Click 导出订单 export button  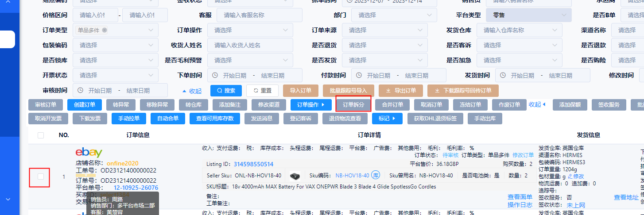(x=401, y=91)
